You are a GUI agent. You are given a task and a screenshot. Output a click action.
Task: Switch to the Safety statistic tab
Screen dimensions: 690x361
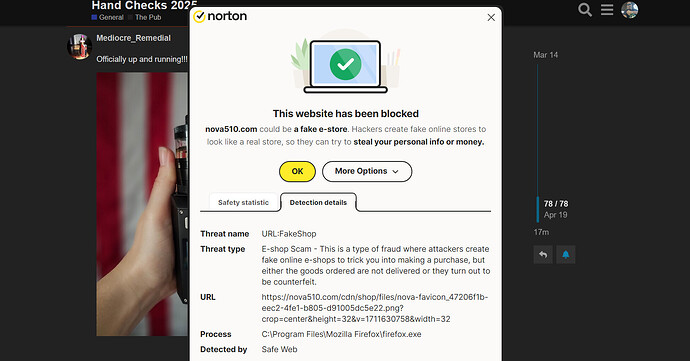[243, 203]
